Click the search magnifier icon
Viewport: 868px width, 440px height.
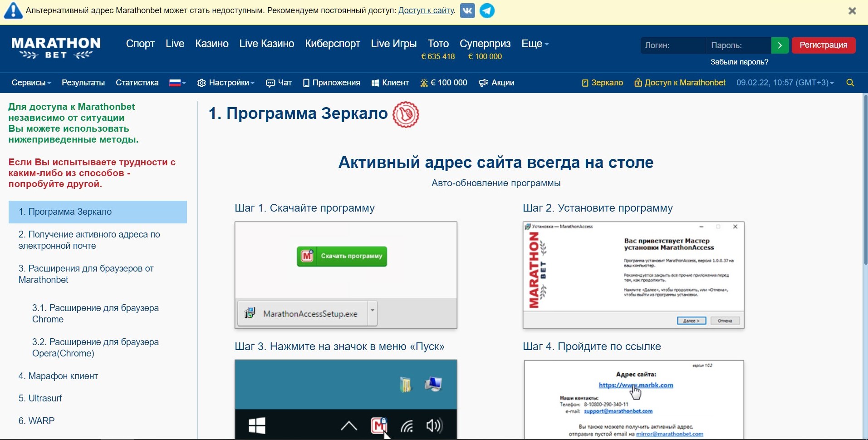850,83
